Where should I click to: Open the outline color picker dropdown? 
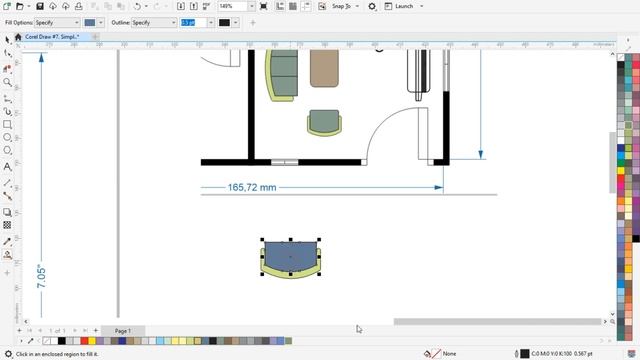click(x=236, y=22)
